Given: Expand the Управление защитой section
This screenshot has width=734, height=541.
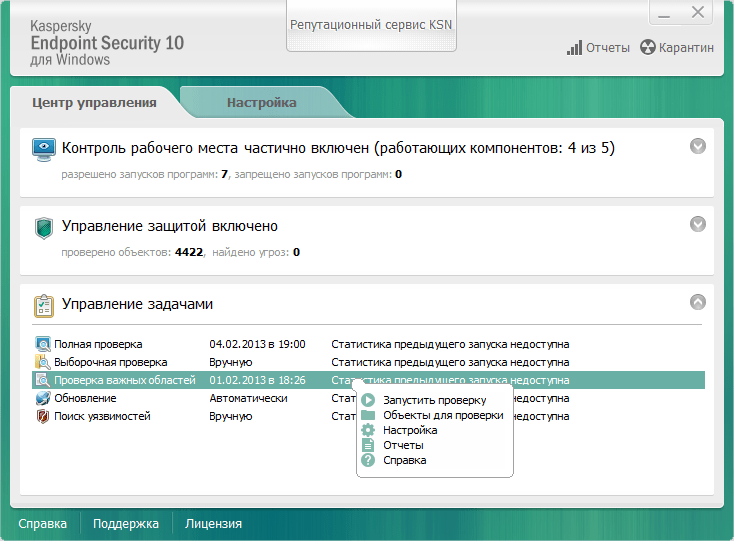Looking at the screenshot, I should click(697, 224).
